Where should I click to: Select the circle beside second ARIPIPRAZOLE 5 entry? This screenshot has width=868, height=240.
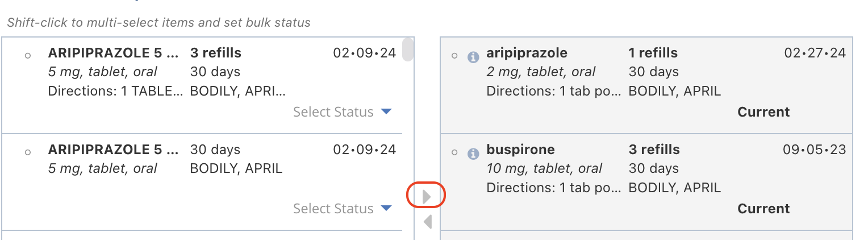[27, 152]
